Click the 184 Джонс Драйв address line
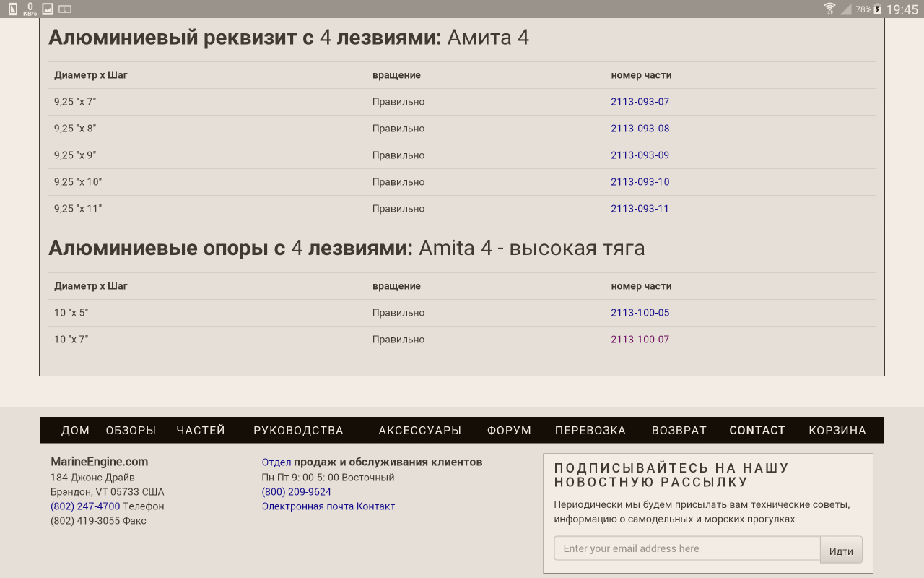The image size is (924, 578). 92,478
